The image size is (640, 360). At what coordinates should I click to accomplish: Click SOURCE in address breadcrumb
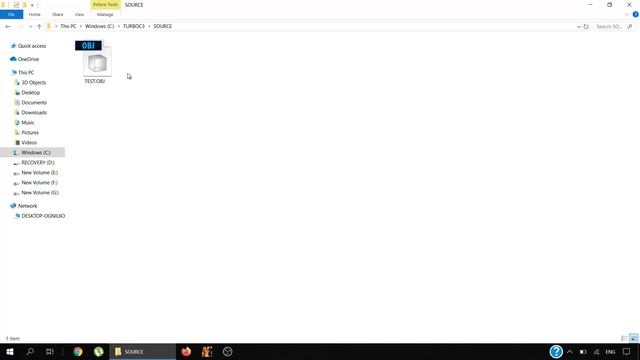[162, 26]
